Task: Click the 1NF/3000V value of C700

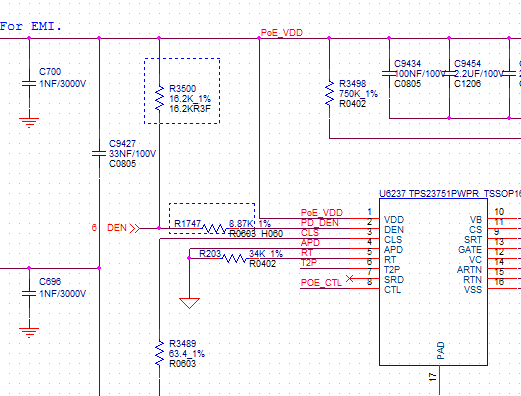Action: [x=63, y=83]
